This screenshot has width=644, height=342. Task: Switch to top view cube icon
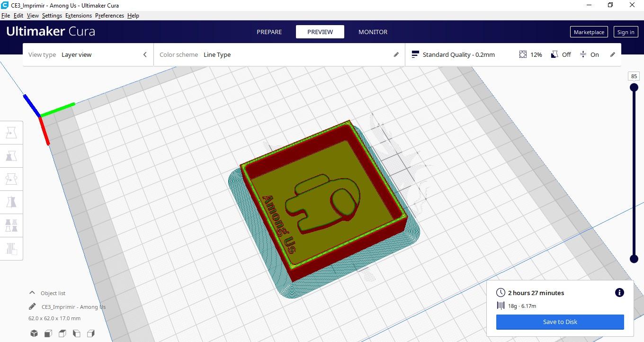(63, 333)
